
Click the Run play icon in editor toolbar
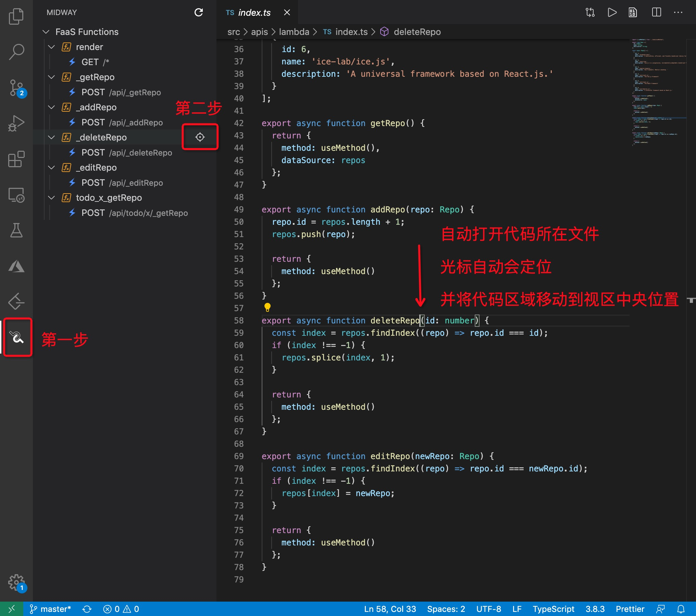pyautogui.click(x=612, y=13)
